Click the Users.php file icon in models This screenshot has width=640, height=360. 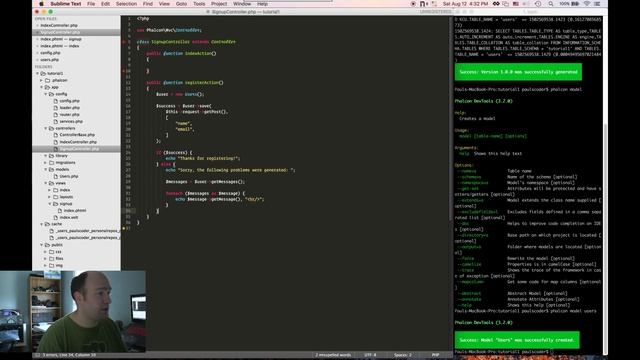point(56,176)
